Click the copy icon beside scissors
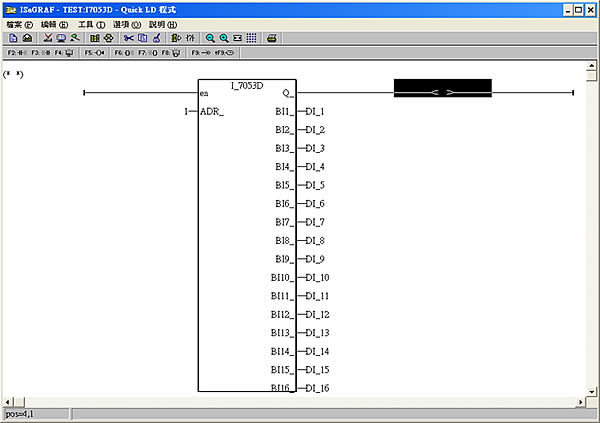 (142, 37)
